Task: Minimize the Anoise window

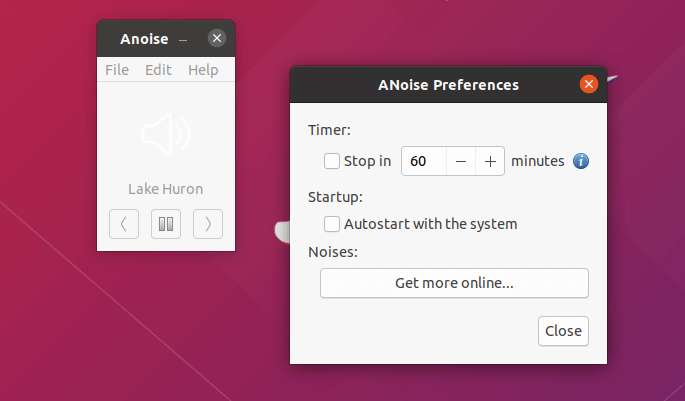Action: click(x=183, y=40)
